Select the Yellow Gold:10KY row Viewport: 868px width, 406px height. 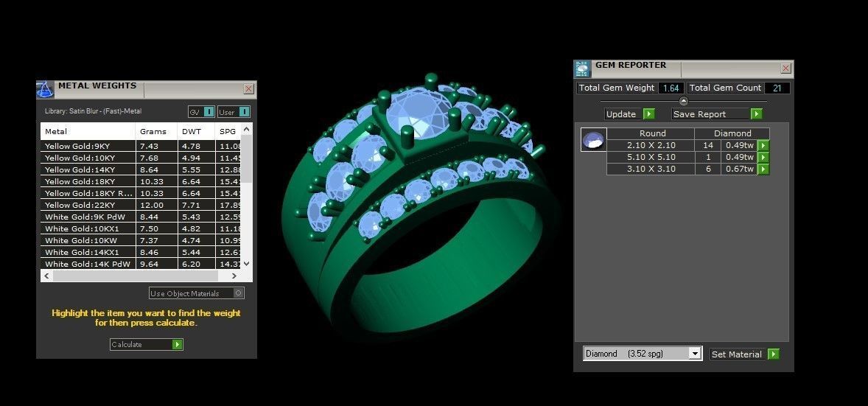point(141,158)
